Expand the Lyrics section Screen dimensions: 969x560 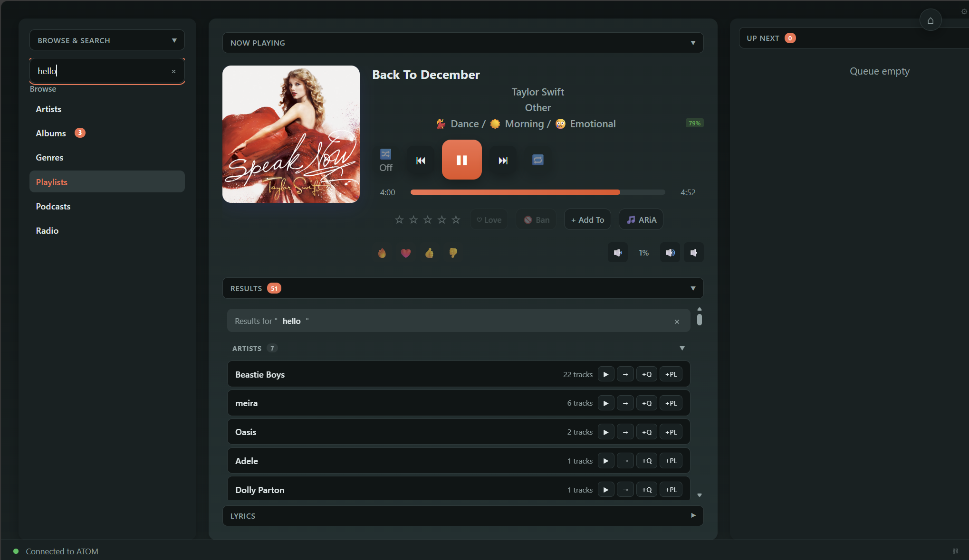pyautogui.click(x=463, y=516)
